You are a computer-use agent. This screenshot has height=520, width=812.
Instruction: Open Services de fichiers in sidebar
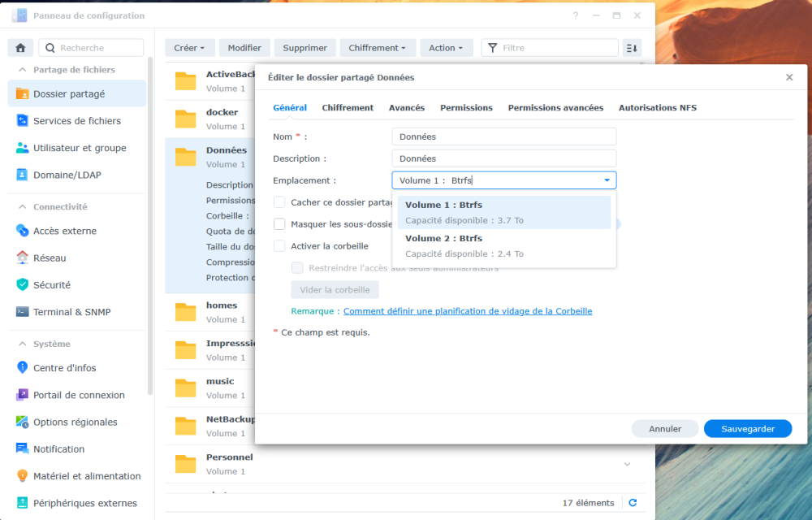(x=76, y=121)
